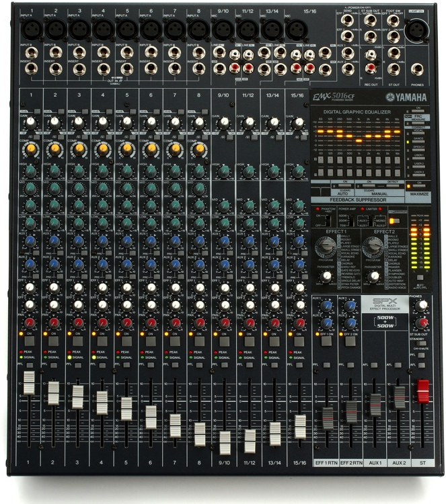Push the 1k band cut button
The height and width of the screenshot is (504, 446).
pos(359,173)
